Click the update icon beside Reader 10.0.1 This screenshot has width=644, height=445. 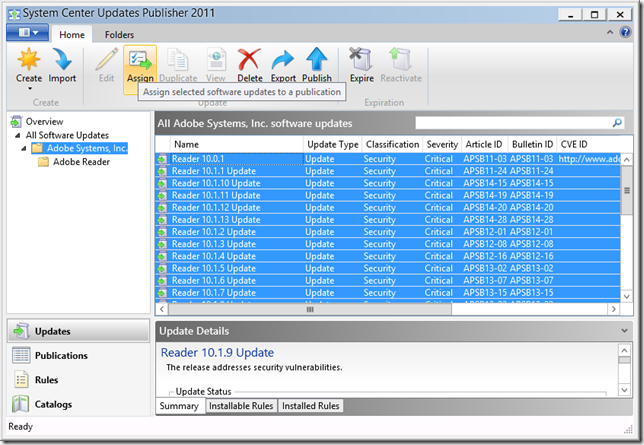tap(162, 159)
